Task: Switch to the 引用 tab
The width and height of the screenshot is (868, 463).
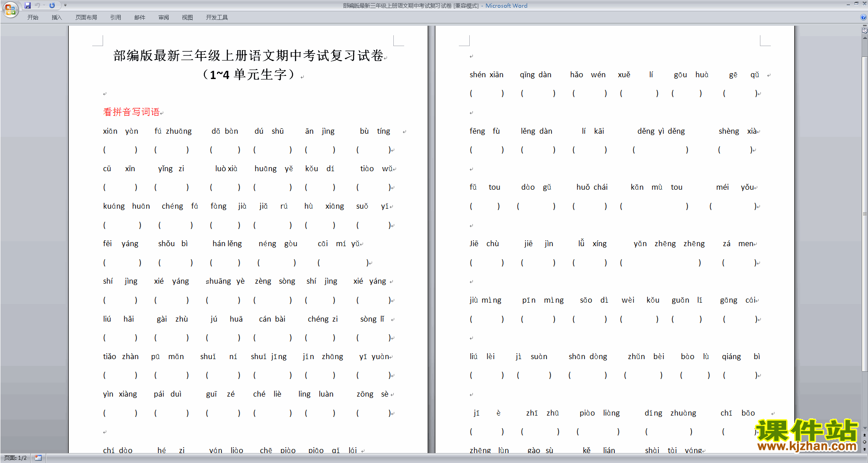Action: click(x=115, y=17)
